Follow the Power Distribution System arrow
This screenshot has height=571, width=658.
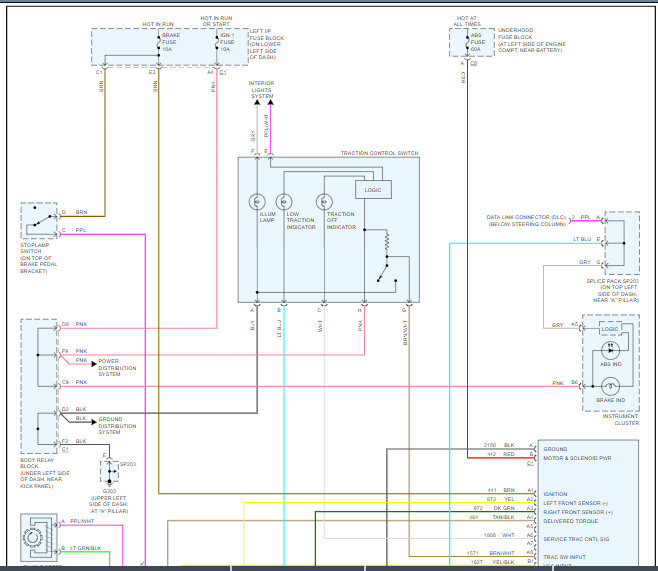tap(90, 361)
